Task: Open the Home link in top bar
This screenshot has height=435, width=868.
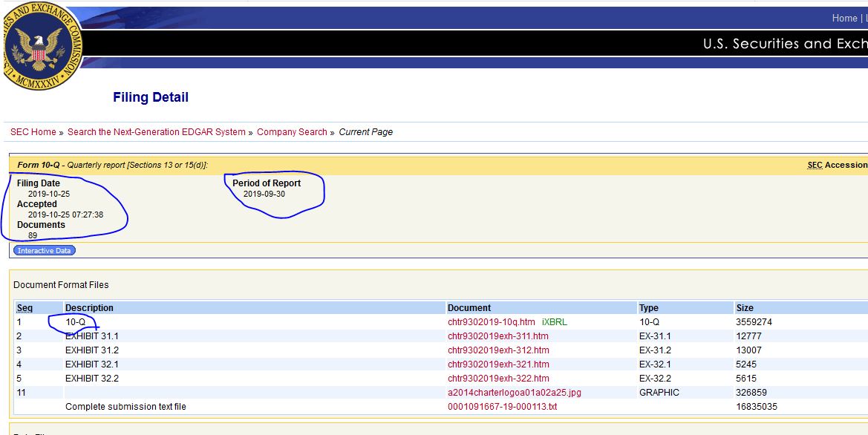Action: tap(844, 19)
